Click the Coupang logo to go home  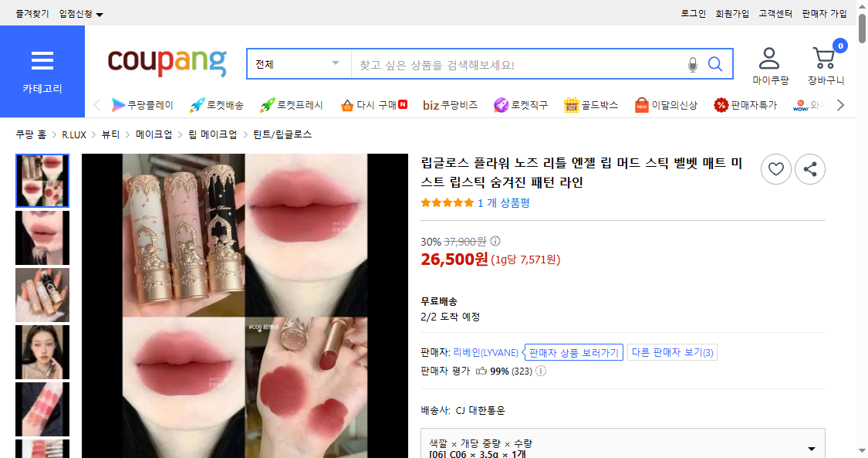click(x=166, y=64)
